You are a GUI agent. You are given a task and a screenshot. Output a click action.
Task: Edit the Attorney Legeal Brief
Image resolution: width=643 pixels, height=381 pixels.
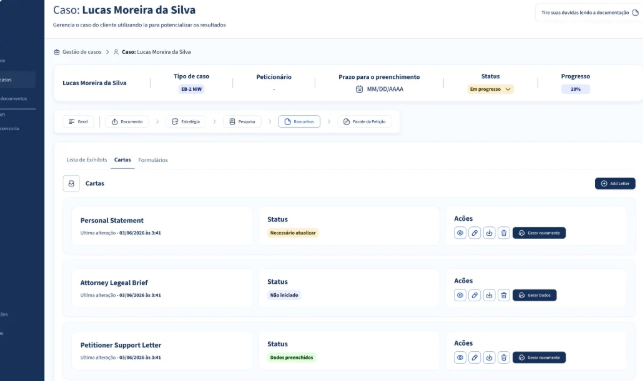click(x=474, y=295)
